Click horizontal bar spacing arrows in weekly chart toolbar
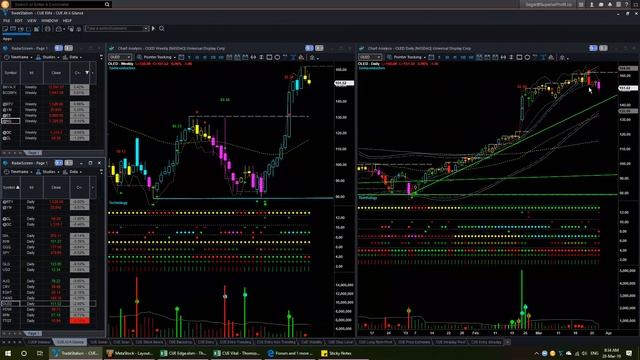The height and width of the screenshot is (360, 640). click(x=253, y=57)
